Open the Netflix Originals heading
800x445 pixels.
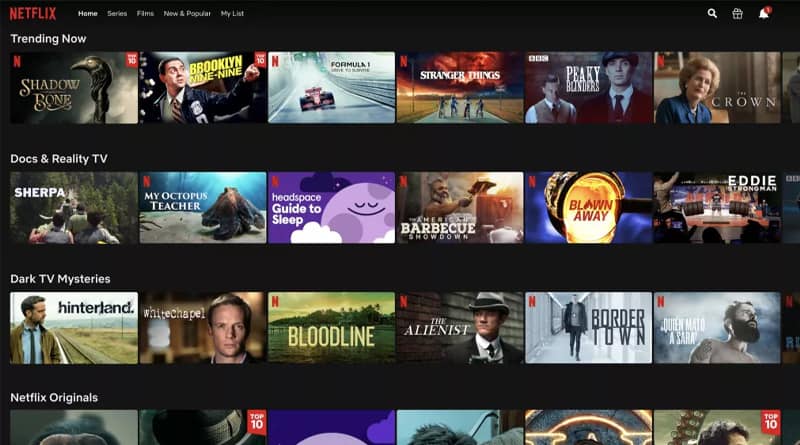(x=54, y=398)
